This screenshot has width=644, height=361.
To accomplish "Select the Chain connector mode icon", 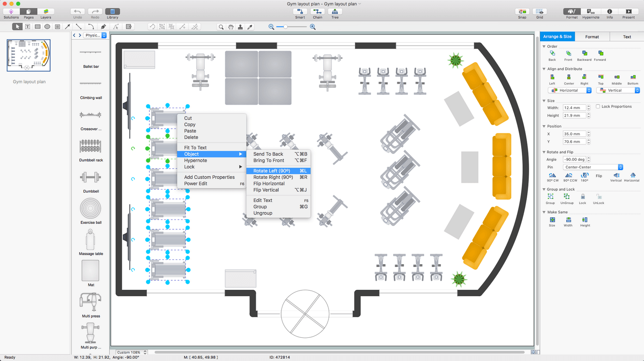I will coord(317,12).
